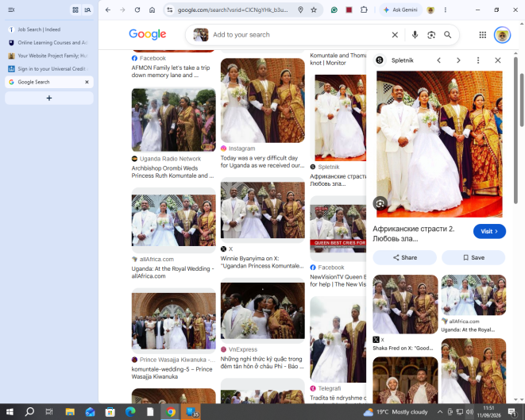Search inside the image with the Lens overlay icon
This screenshot has height=420, width=525.
point(380,203)
